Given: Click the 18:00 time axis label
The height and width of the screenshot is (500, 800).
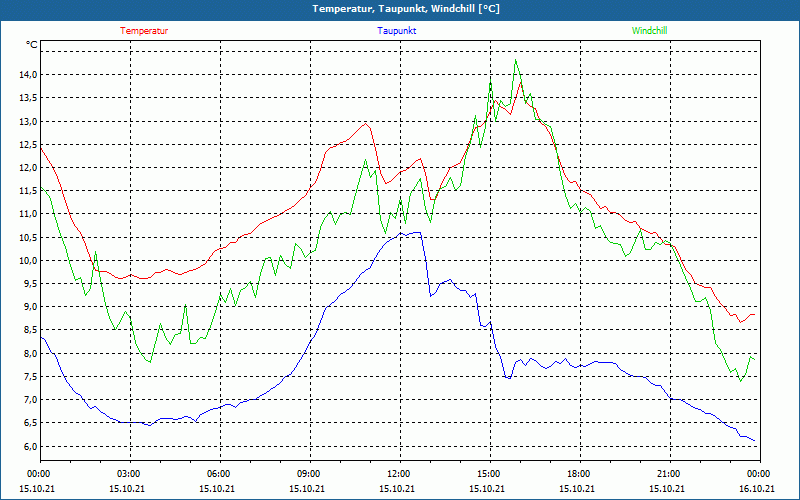Looking at the screenshot, I should click(579, 474).
